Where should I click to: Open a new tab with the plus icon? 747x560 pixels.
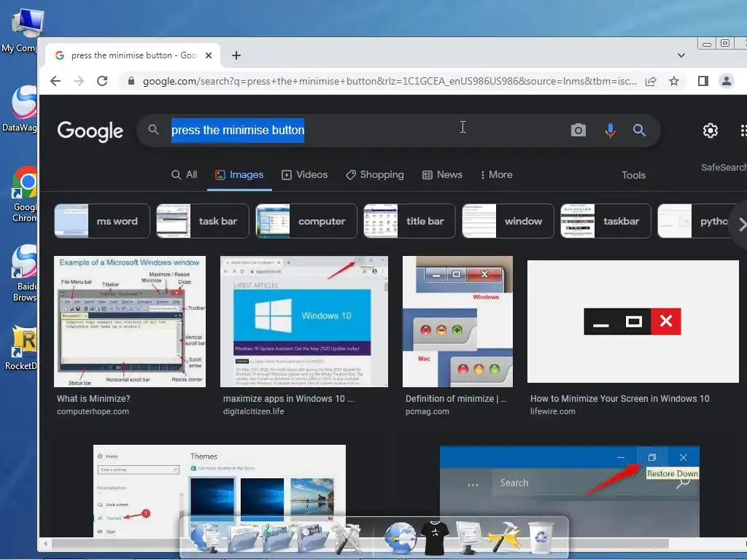click(x=236, y=55)
